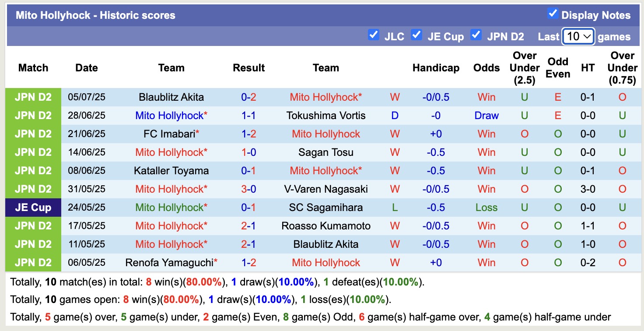The image size is (644, 331).
Task: Click the Win odds for Sagan Tosu match
Action: click(486, 152)
